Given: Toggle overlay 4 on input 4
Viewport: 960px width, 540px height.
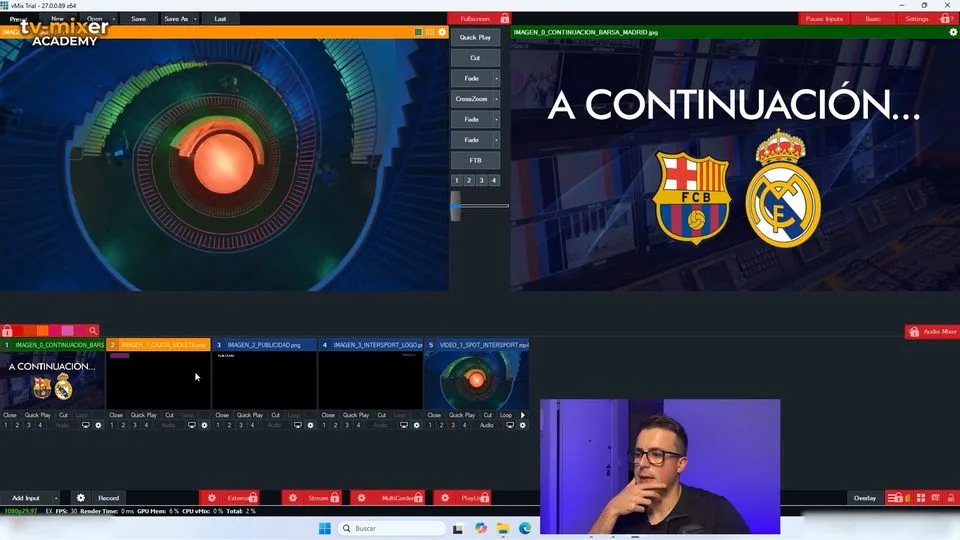Looking at the screenshot, I should (x=358, y=425).
